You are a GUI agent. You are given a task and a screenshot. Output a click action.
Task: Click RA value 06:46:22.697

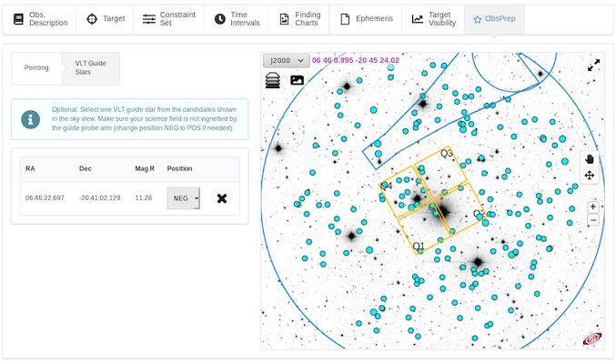pyautogui.click(x=45, y=197)
